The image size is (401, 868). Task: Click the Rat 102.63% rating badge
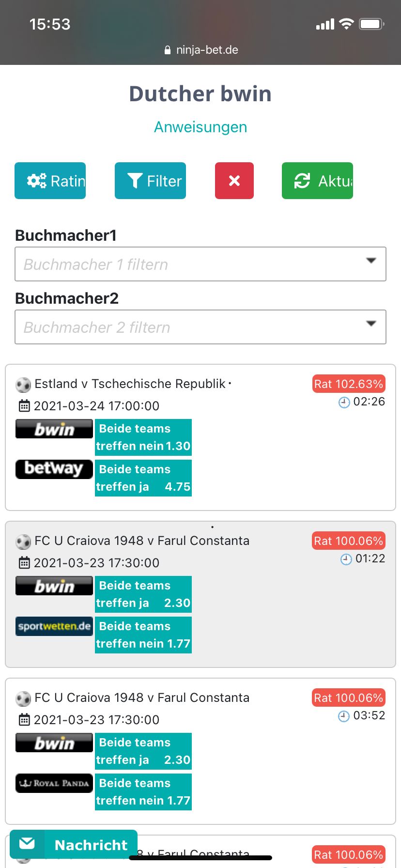coord(349,384)
